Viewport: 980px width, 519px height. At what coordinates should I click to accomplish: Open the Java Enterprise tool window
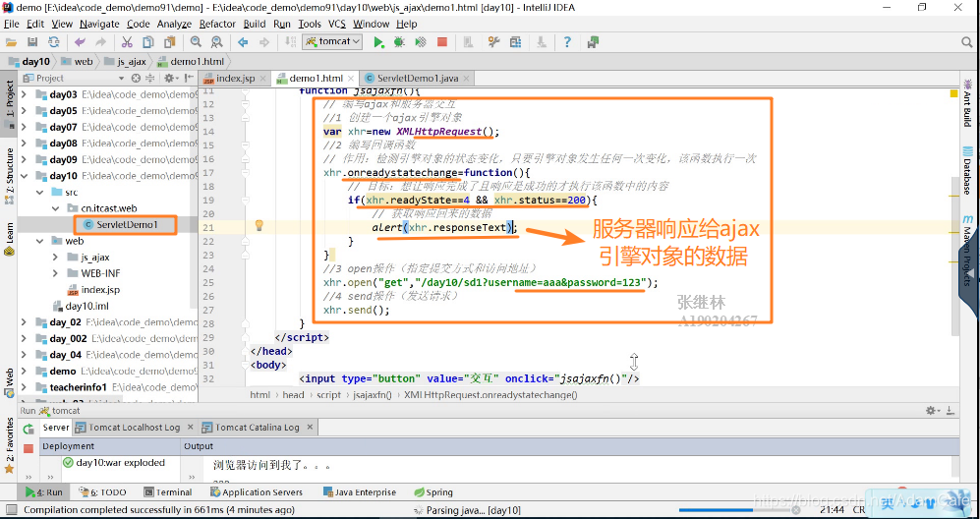click(x=360, y=492)
